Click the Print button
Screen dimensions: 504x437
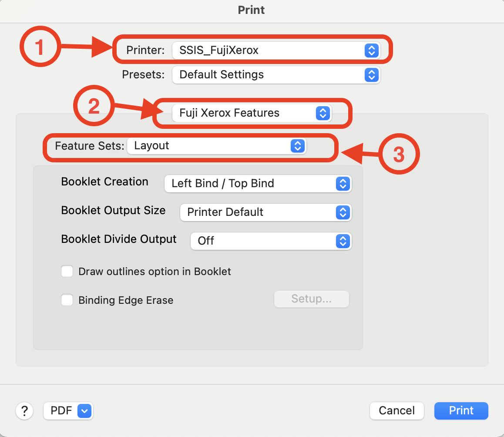point(461,410)
